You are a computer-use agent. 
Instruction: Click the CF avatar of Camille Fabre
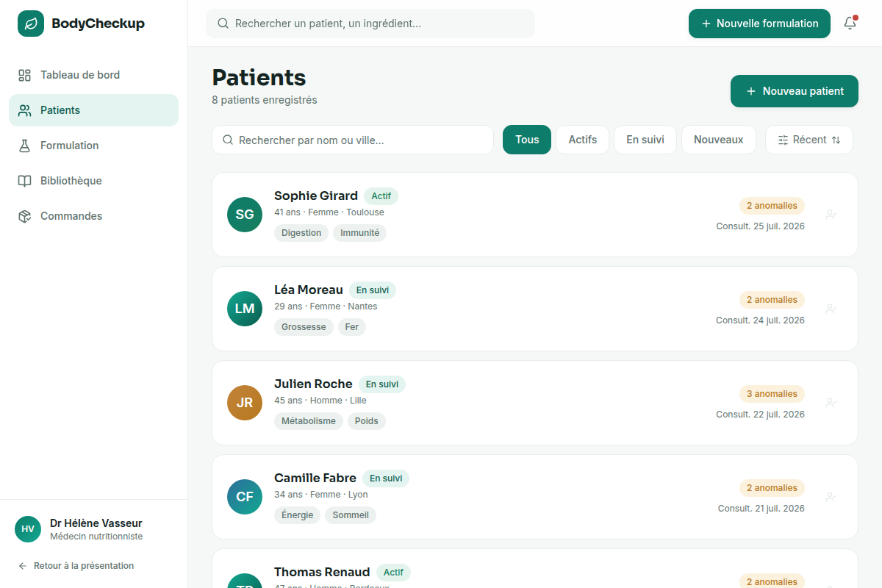coord(245,497)
